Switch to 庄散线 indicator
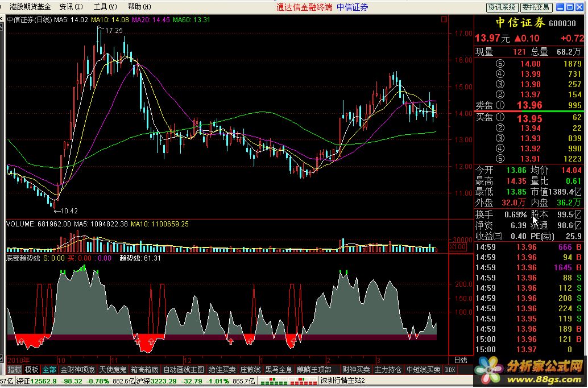588x388 pixels. click(x=250, y=370)
